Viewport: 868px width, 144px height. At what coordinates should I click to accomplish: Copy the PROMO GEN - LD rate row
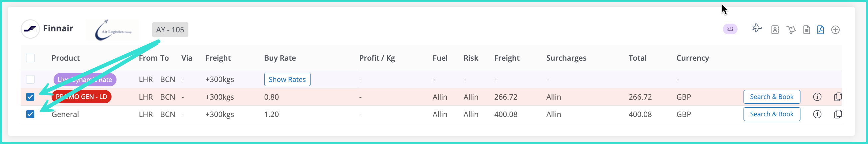[x=838, y=97]
